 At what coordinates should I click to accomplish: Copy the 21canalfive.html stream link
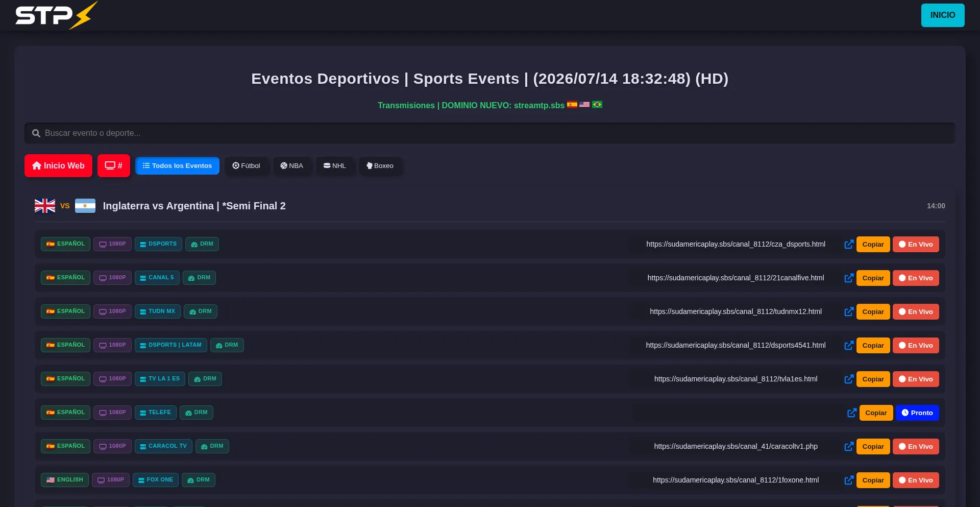(x=873, y=278)
